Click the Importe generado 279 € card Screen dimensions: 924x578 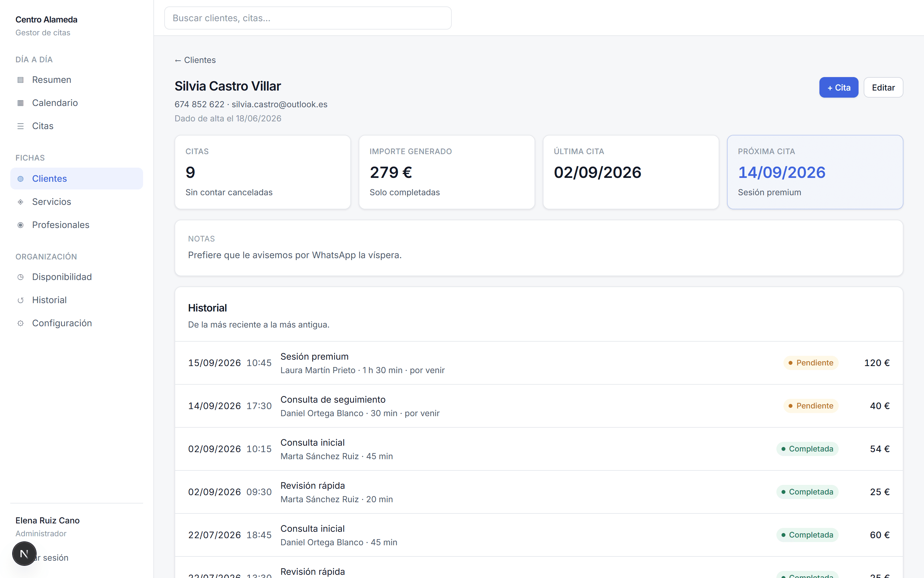coord(447,172)
